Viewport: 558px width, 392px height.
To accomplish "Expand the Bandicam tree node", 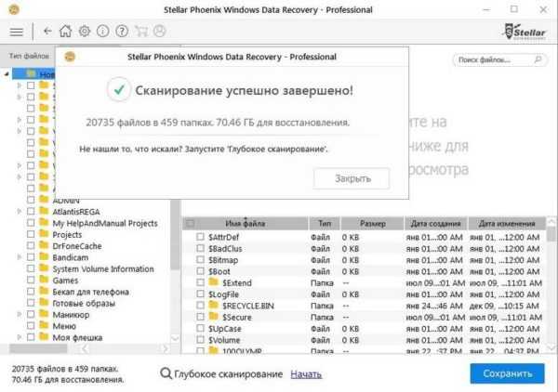I will 20,257.
